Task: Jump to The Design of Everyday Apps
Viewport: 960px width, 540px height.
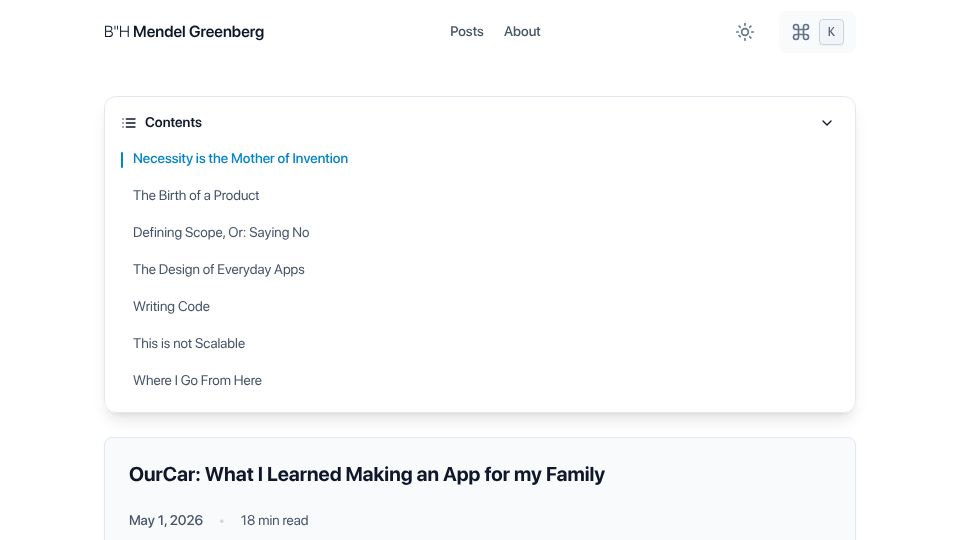Action: 219,269
